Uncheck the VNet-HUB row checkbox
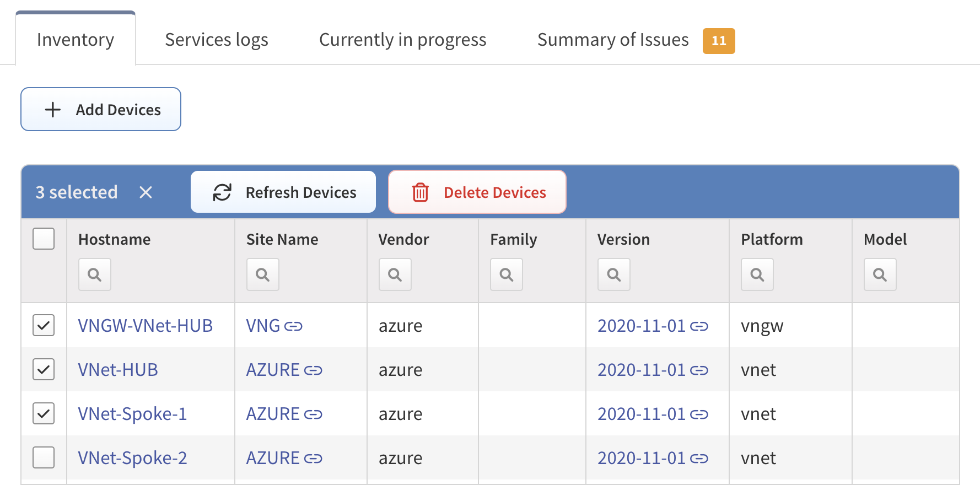 pos(44,369)
